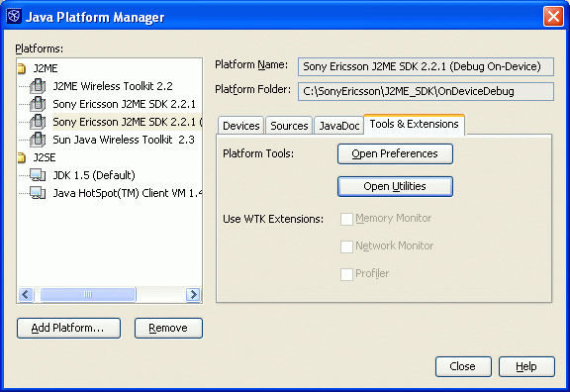This screenshot has height=392, width=570.
Task: Click the platforms list horizontal scrollbar thumb
Action: [88, 294]
